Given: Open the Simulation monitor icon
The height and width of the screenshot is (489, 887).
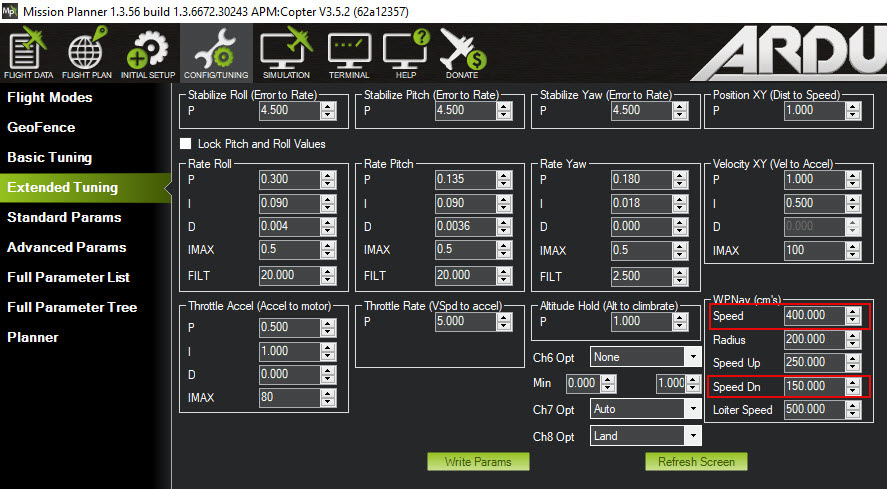Looking at the screenshot, I should point(285,52).
